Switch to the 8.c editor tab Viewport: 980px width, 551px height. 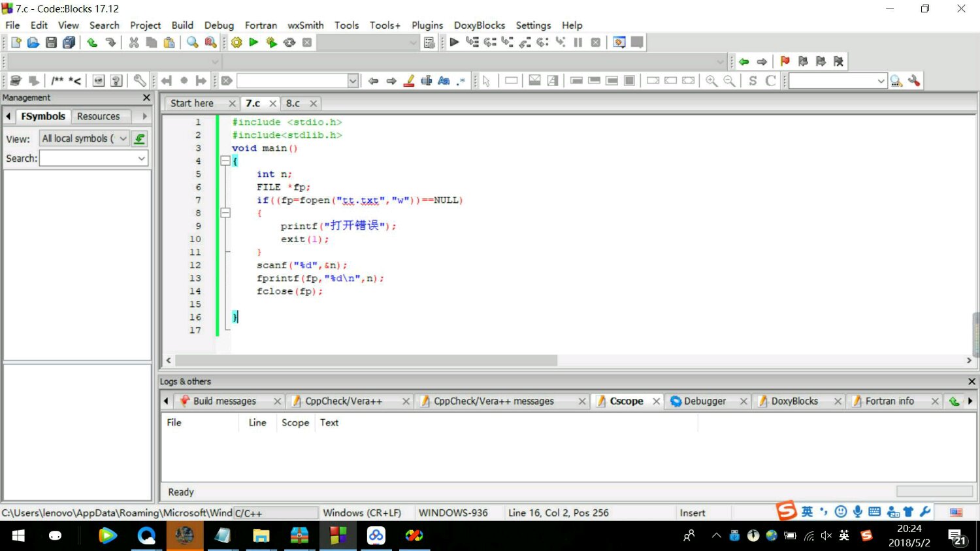coord(293,103)
